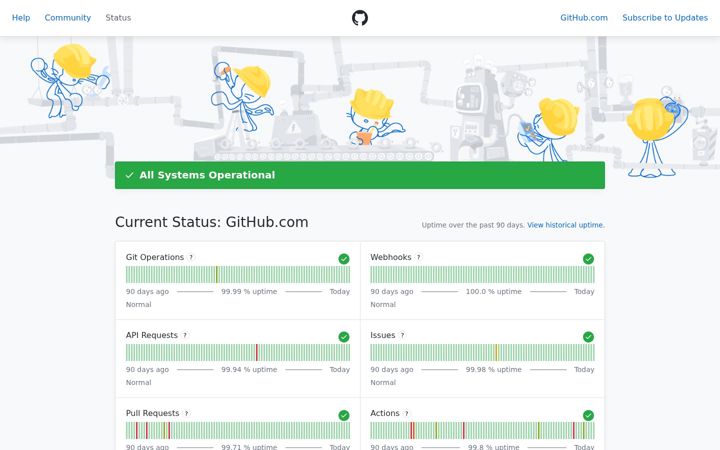Click the Pull Requests title

(x=152, y=413)
